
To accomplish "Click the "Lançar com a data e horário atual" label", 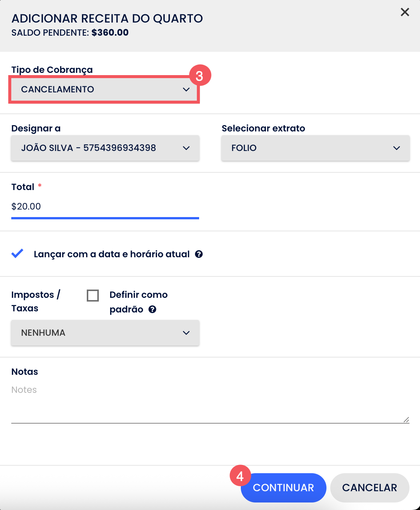I will click(x=112, y=254).
